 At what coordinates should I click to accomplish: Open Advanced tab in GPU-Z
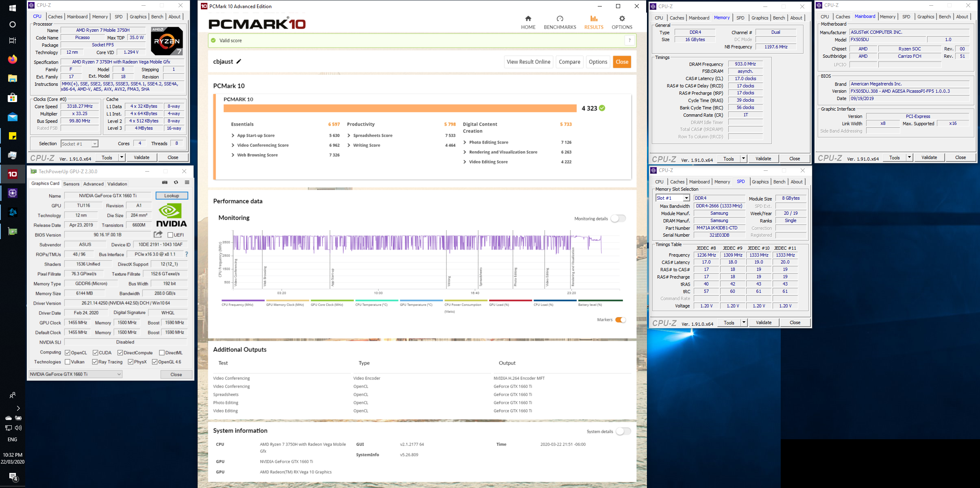coord(93,184)
